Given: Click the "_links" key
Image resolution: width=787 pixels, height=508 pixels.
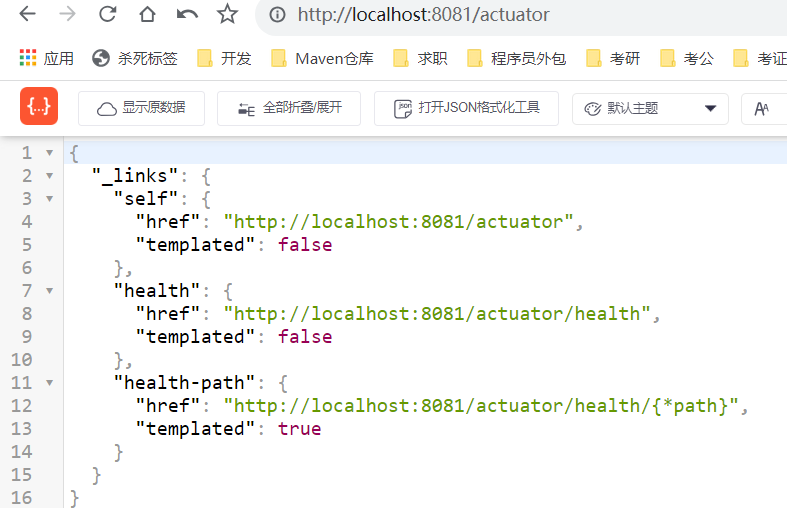Looking at the screenshot, I should [135, 176].
